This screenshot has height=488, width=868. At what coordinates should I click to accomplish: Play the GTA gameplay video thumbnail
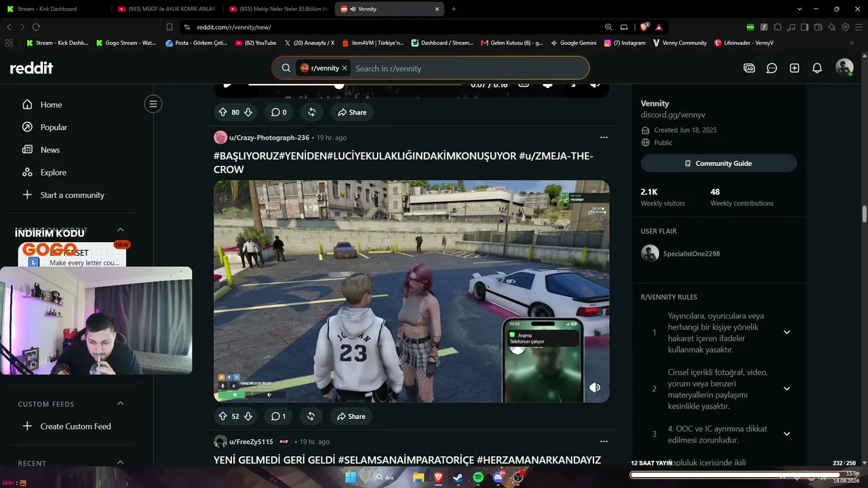412,291
